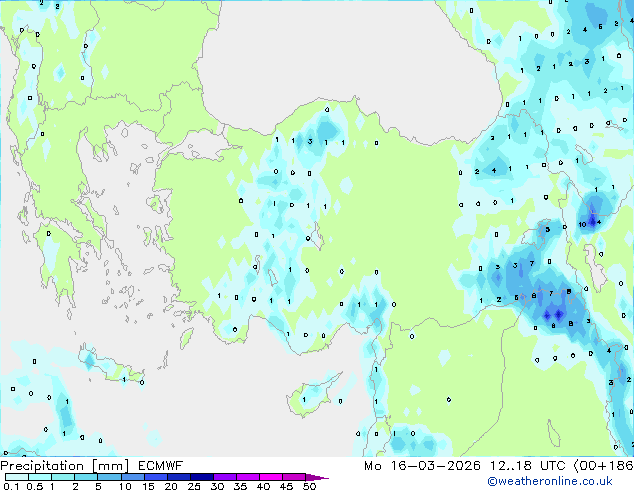
Task: Click the "ECMWF" model label
Action: point(161,466)
